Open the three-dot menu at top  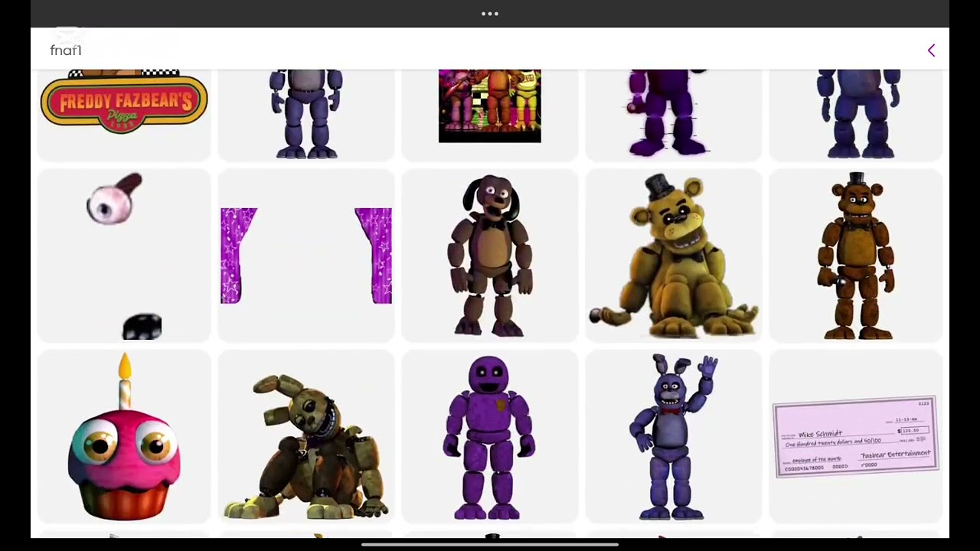coord(490,14)
